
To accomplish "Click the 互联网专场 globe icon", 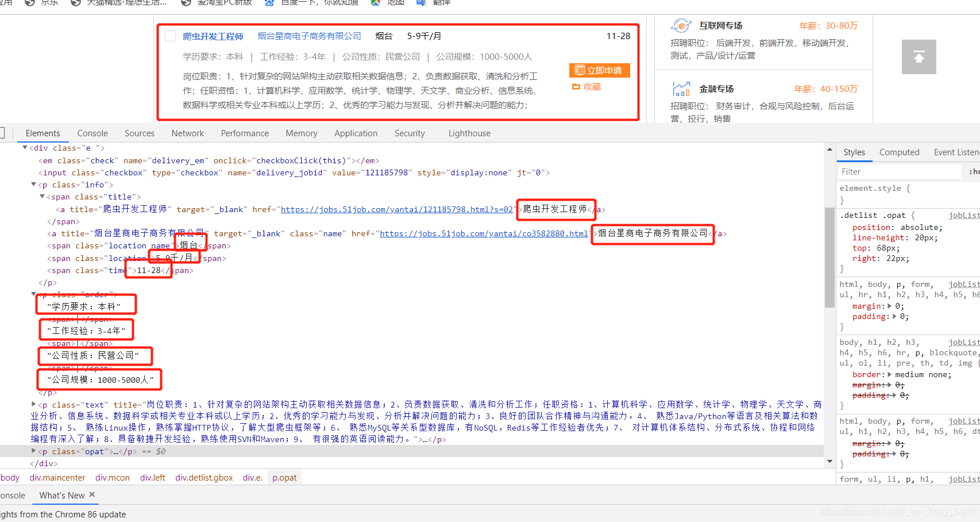I will click(681, 26).
